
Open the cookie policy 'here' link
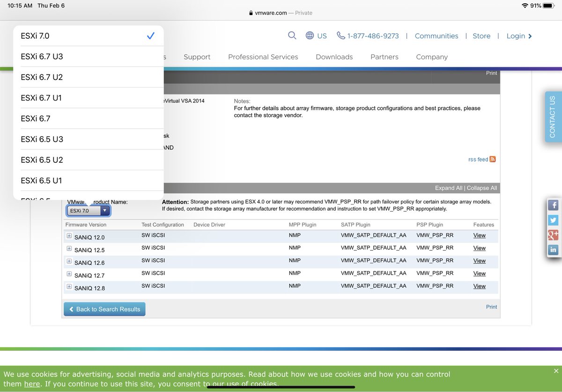pos(32,384)
